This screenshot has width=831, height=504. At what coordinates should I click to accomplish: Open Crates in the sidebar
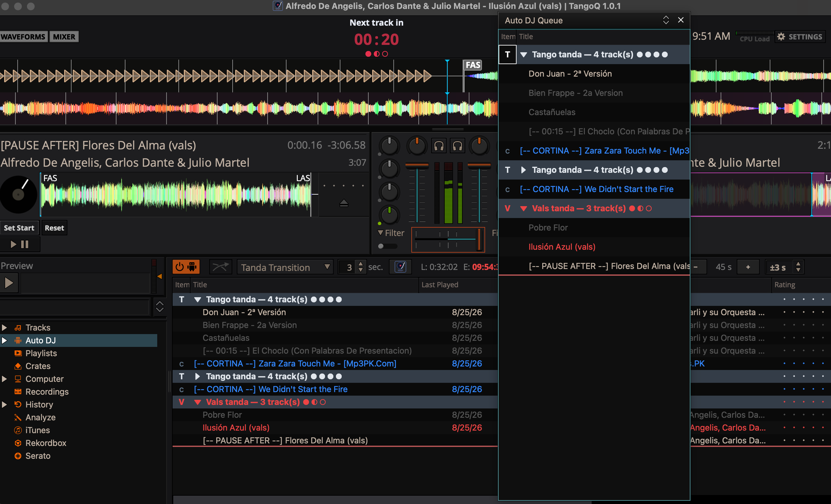click(x=38, y=366)
